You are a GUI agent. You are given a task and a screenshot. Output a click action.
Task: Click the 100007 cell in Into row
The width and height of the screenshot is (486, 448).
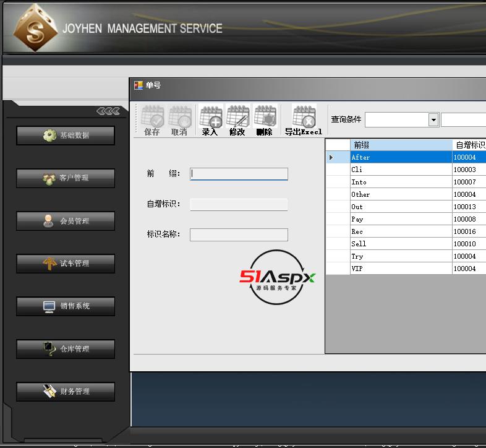pyautogui.click(x=469, y=182)
